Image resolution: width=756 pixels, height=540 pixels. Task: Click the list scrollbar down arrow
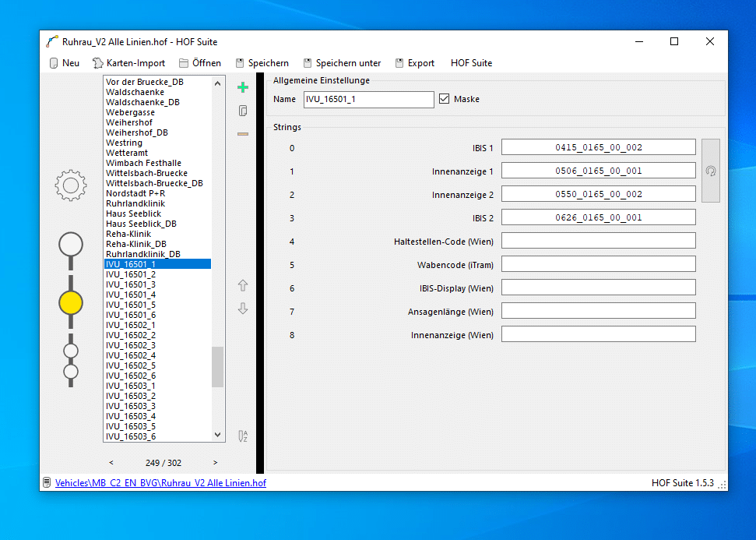point(218,436)
